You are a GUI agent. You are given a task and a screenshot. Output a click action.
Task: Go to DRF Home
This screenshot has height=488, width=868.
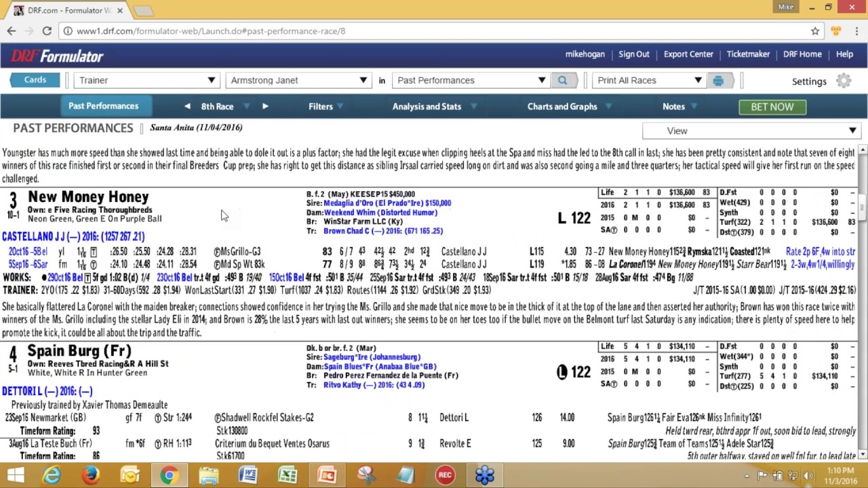tap(802, 54)
